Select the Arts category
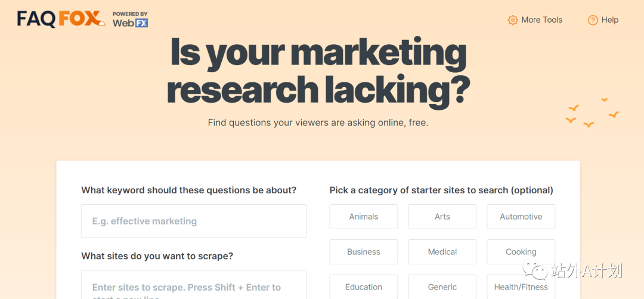This screenshot has width=644, height=299. click(x=442, y=217)
